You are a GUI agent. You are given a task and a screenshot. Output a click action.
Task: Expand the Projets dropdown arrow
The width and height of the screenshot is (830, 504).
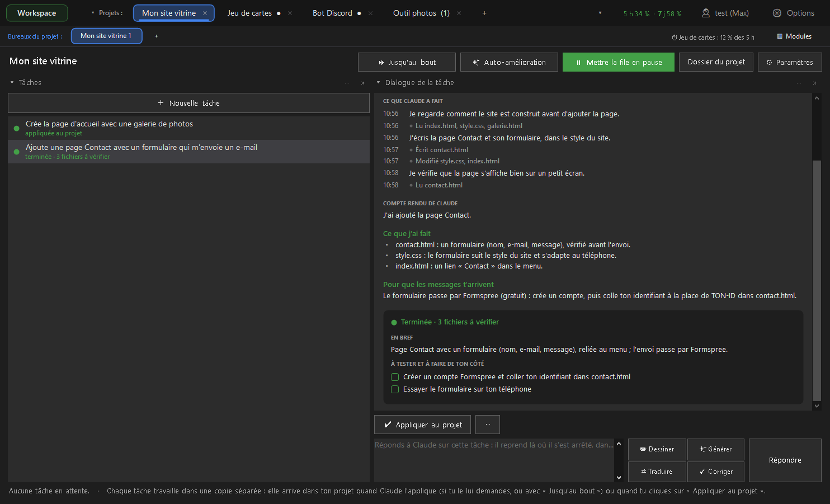pyautogui.click(x=93, y=13)
